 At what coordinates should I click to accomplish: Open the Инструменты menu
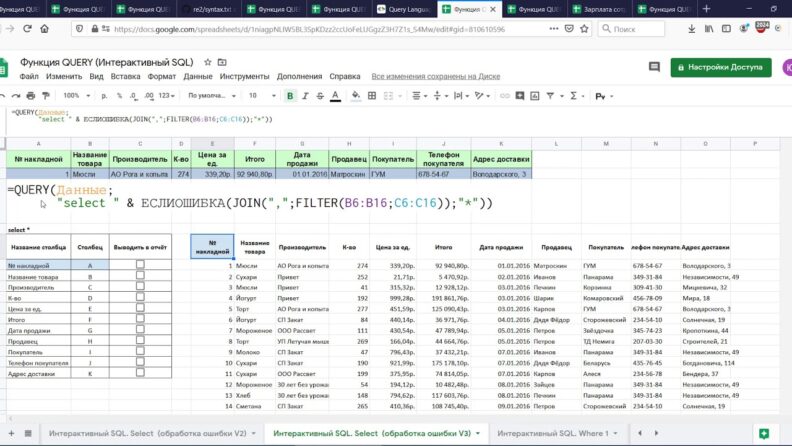(x=244, y=76)
